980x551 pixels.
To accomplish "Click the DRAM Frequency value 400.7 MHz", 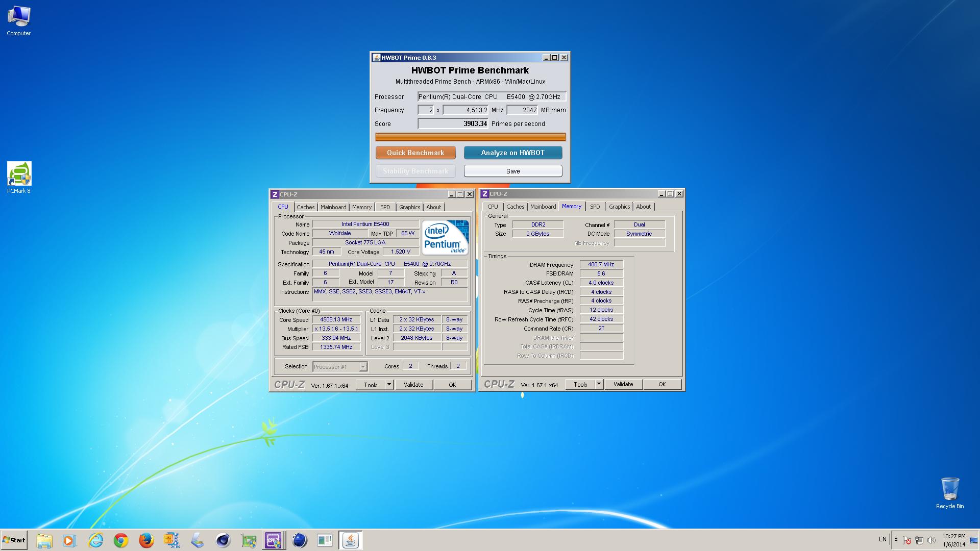I will click(x=601, y=264).
